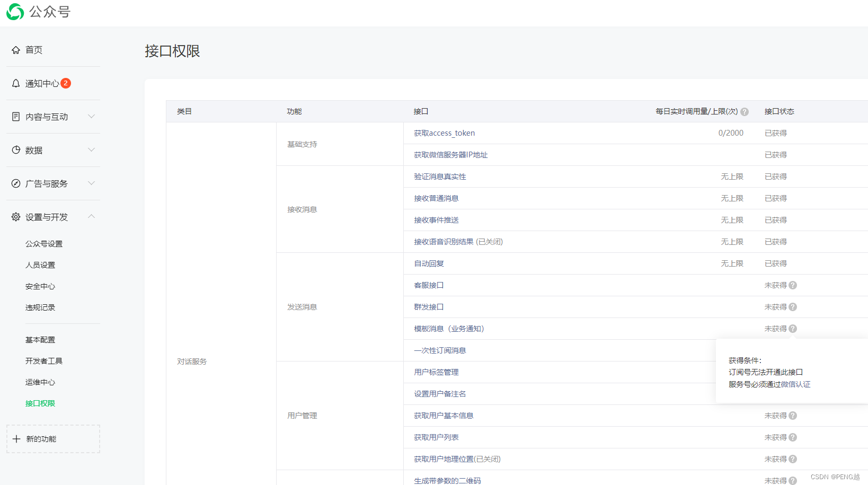Image resolution: width=868 pixels, height=485 pixels.
Task: Click help icon in 生成带参数的二维码 row
Action: (x=793, y=481)
